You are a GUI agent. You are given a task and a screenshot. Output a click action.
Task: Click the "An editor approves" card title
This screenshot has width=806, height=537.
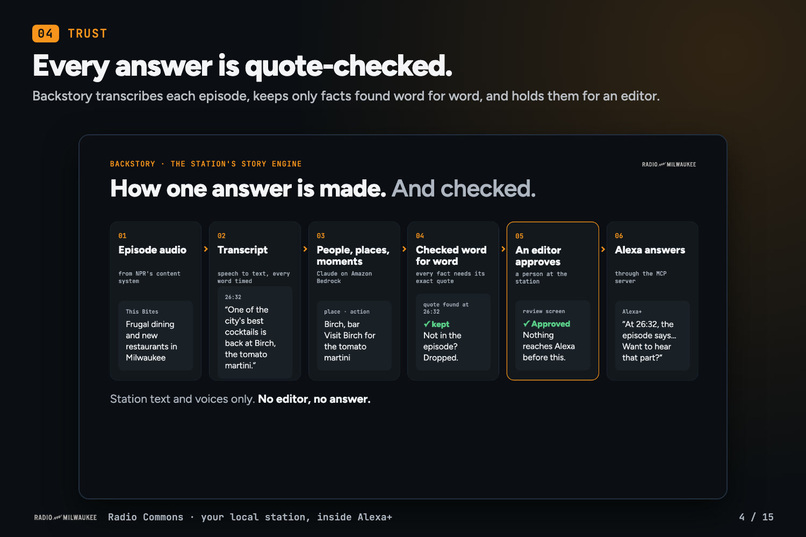(x=538, y=256)
